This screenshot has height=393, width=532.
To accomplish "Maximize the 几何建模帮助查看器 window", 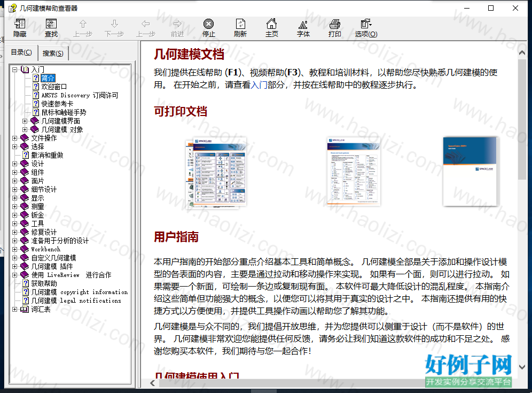I will (491, 8).
